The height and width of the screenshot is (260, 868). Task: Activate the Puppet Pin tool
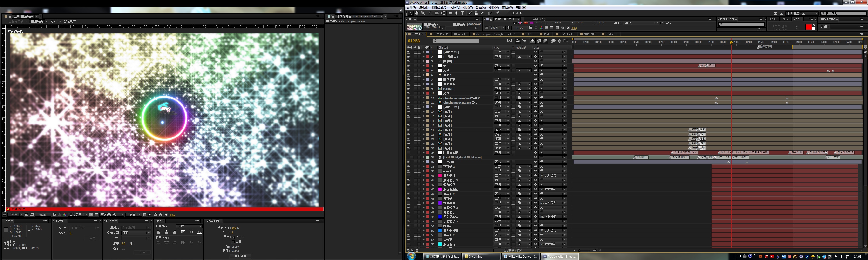(498, 13)
